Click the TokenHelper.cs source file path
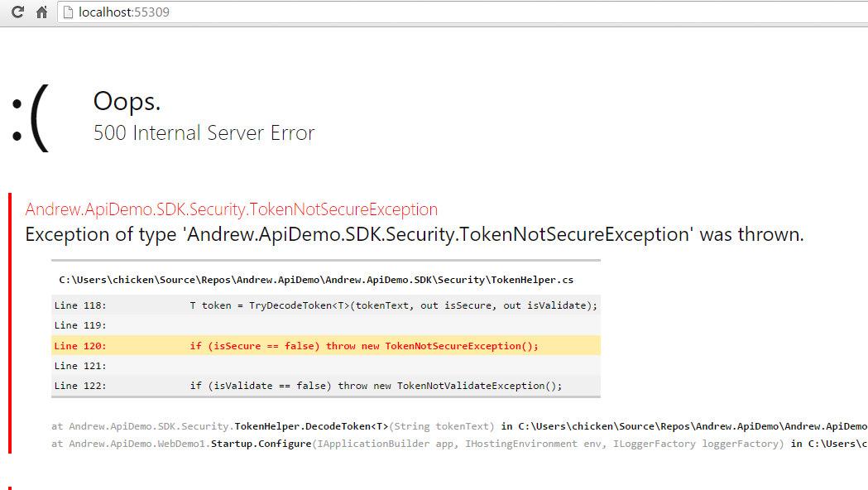This screenshot has width=868, height=490. 316,281
